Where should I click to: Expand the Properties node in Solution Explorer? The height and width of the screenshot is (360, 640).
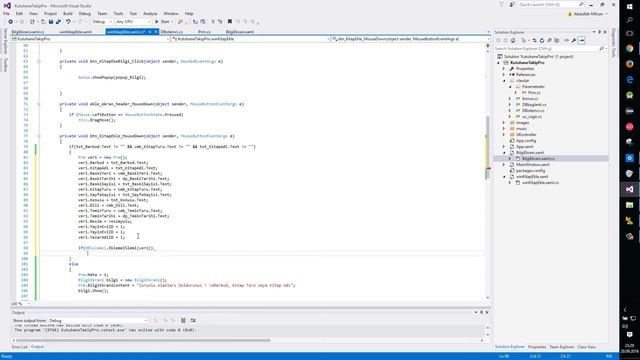pyautogui.click(x=504, y=69)
